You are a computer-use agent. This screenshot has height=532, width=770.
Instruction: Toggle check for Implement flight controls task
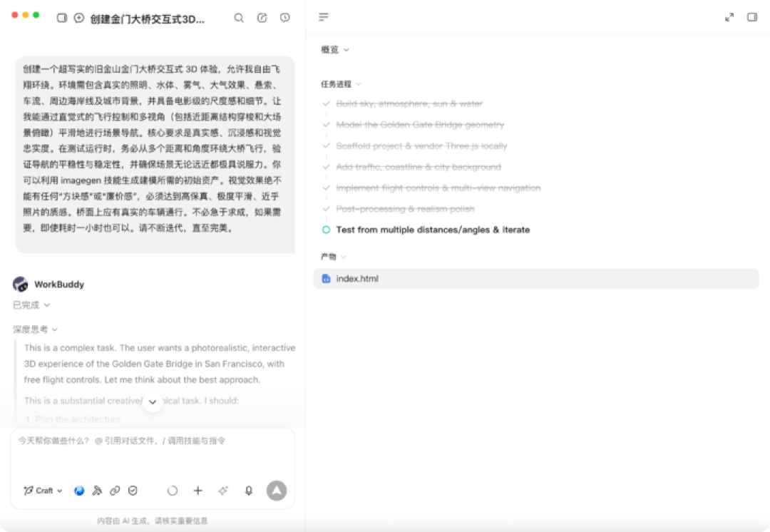click(x=326, y=188)
